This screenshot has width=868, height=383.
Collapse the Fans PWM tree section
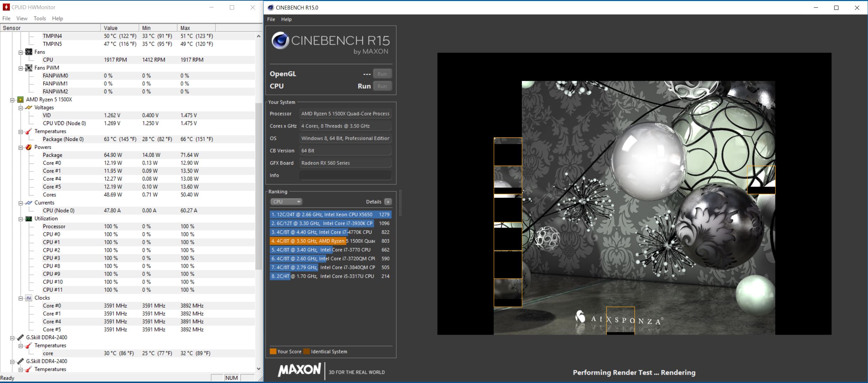(x=20, y=68)
